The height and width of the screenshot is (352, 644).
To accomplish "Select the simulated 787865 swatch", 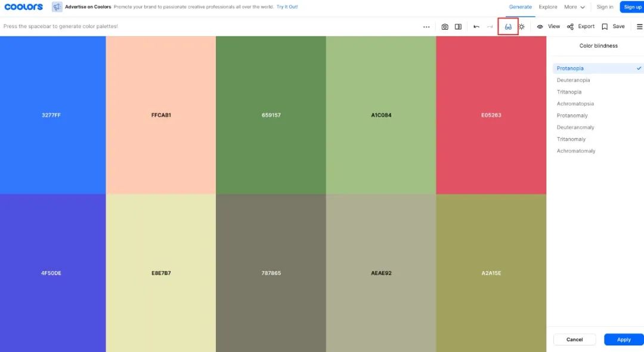I will coord(271,273).
